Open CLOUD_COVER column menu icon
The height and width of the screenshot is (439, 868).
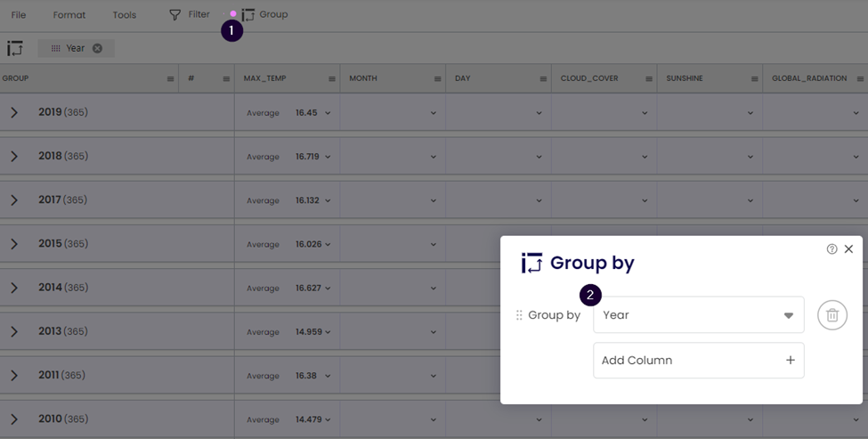tap(650, 79)
